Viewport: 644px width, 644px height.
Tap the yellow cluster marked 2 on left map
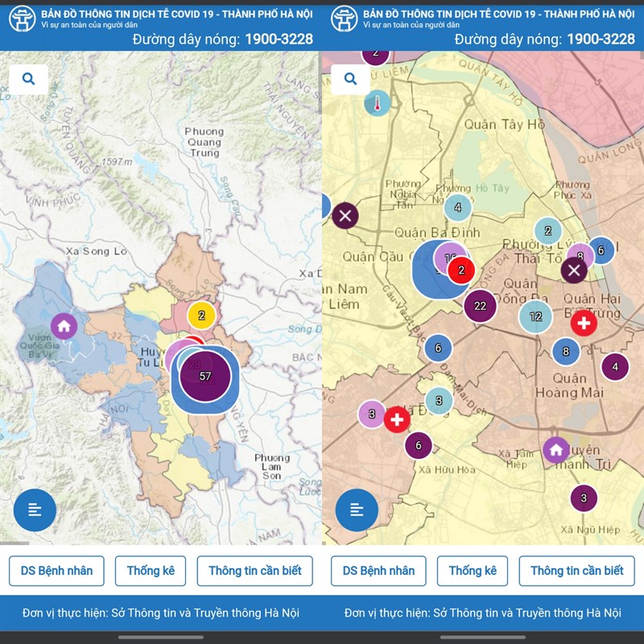tap(201, 315)
